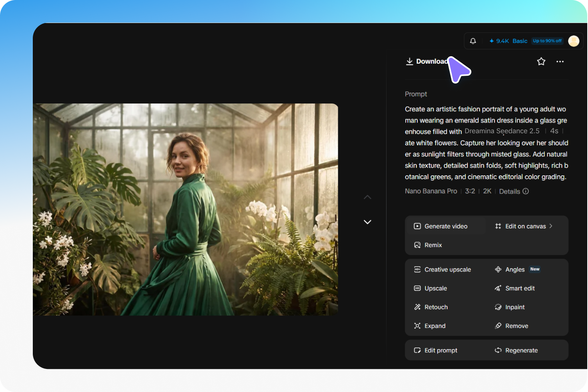Go to the previous image with up chevron
Viewport: 588px width, 392px height.
click(x=367, y=197)
